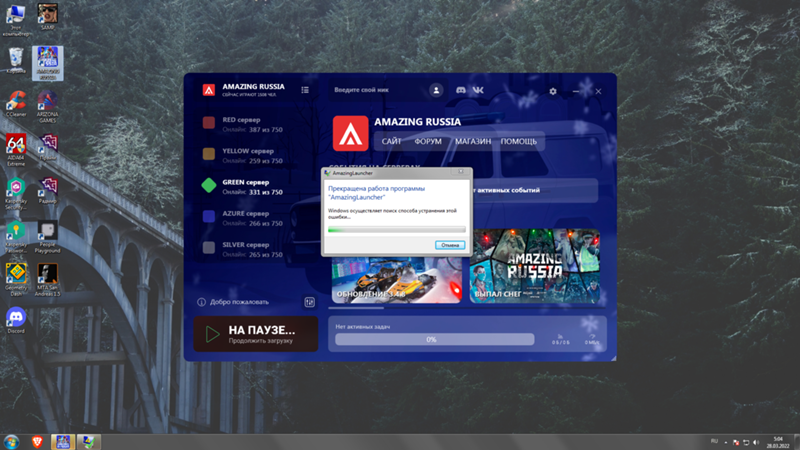This screenshot has height=450, width=800.
Task: Open the САЙТ tab
Action: coord(391,141)
